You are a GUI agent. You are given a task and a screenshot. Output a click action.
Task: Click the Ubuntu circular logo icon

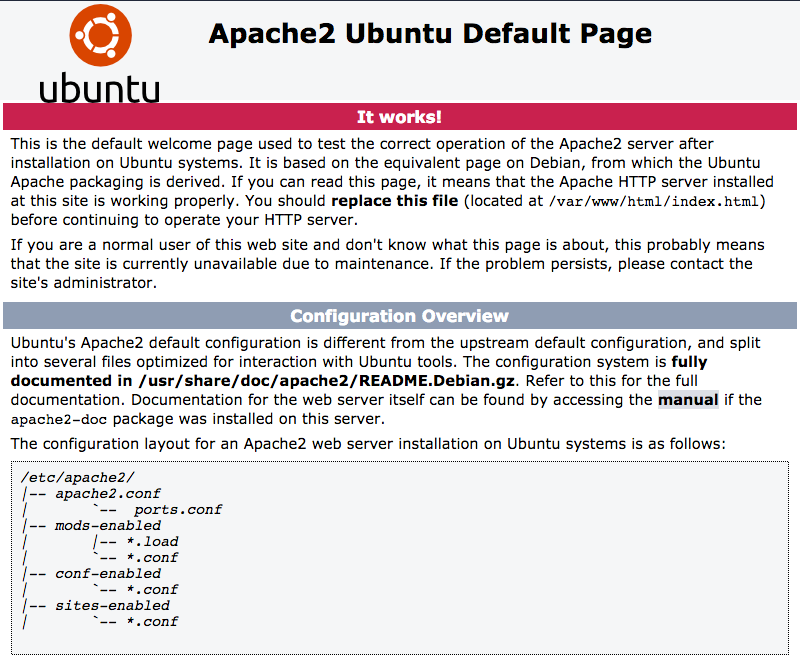click(101, 35)
